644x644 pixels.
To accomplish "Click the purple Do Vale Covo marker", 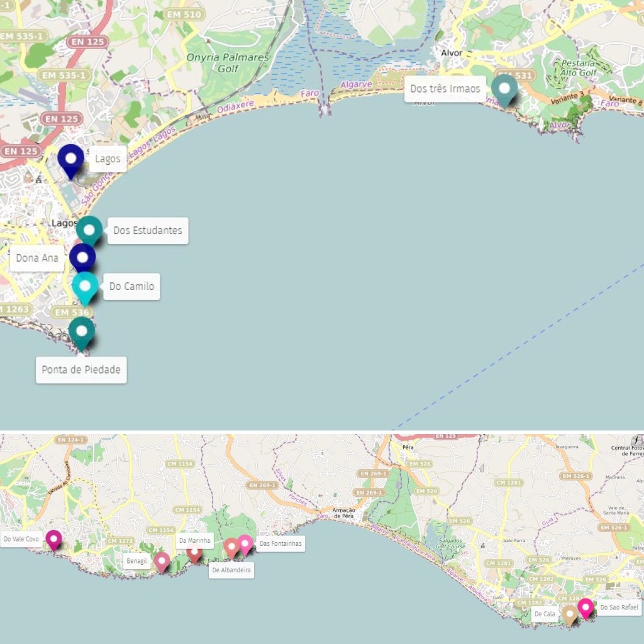I will click(x=53, y=540).
